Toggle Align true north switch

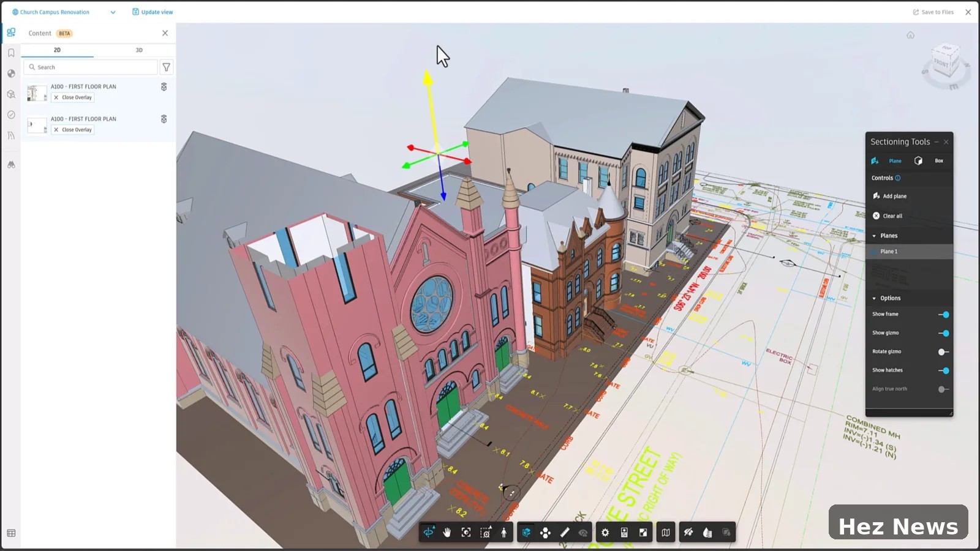click(943, 389)
